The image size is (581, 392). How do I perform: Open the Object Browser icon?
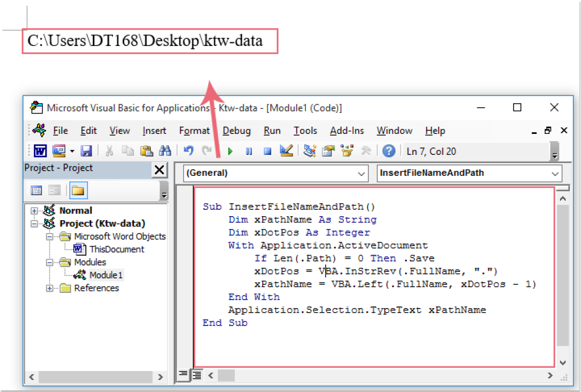347,151
